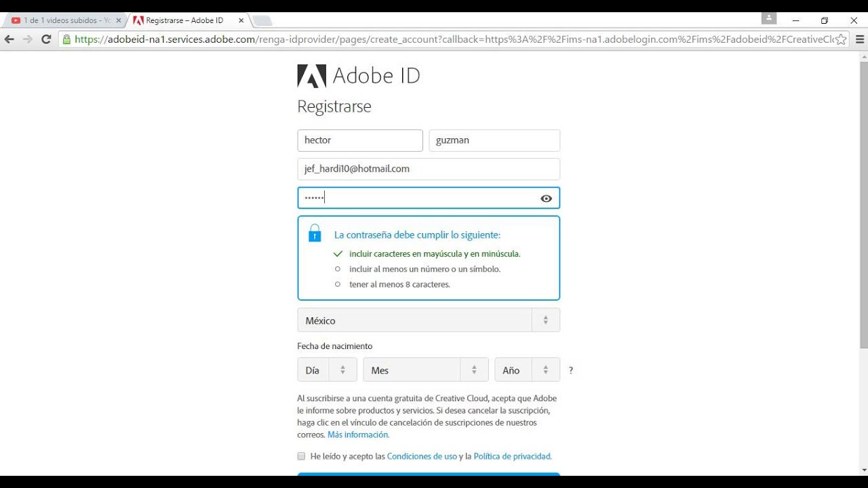868x488 pixels.
Task: Click the user profile icon near window controls
Action: pyautogui.click(x=768, y=18)
